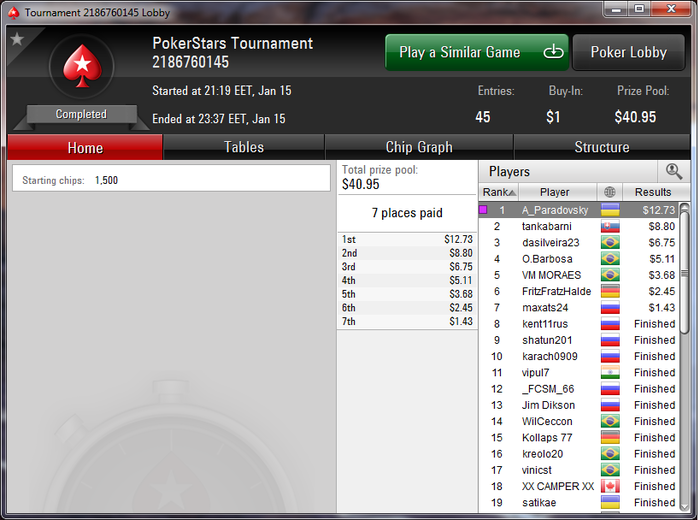Click the Canada flag for XX CAMPER XX
Viewport: 700px width, 520px height.
[x=610, y=486]
